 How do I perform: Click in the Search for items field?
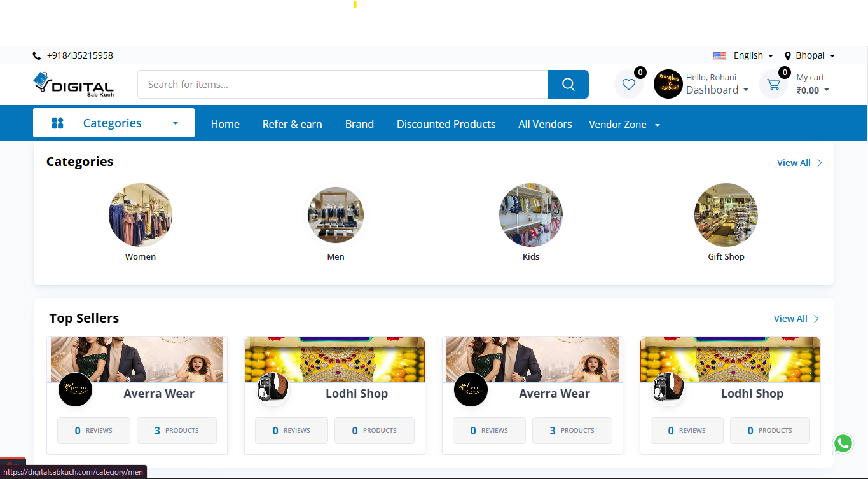pyautogui.click(x=342, y=85)
